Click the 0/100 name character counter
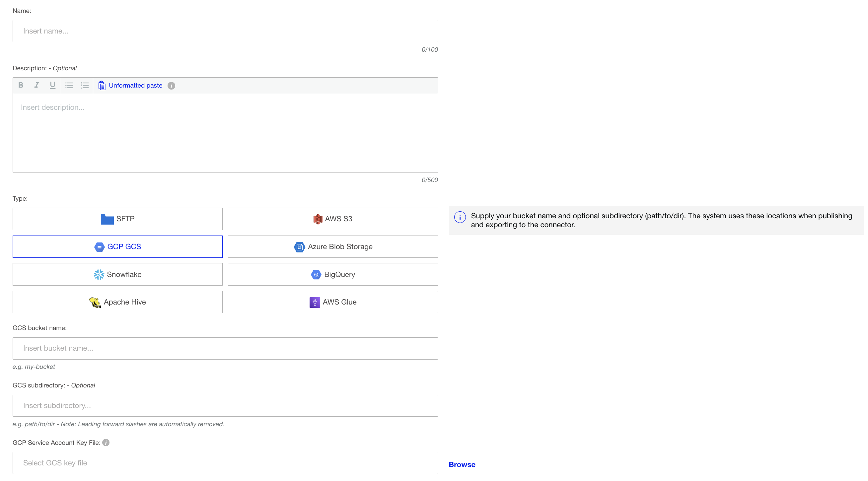This screenshot has width=868, height=481. click(430, 49)
